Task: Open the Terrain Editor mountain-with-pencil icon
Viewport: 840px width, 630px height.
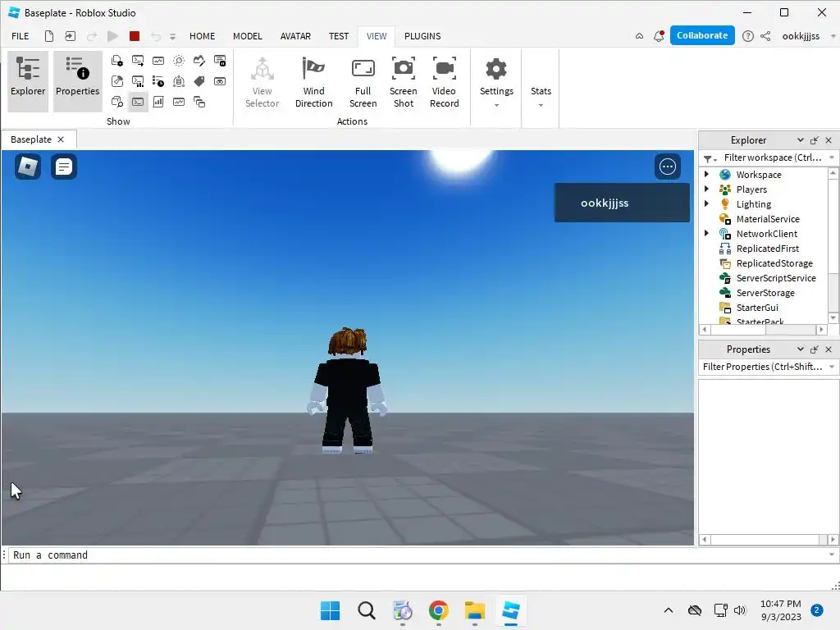Action: (x=199, y=61)
